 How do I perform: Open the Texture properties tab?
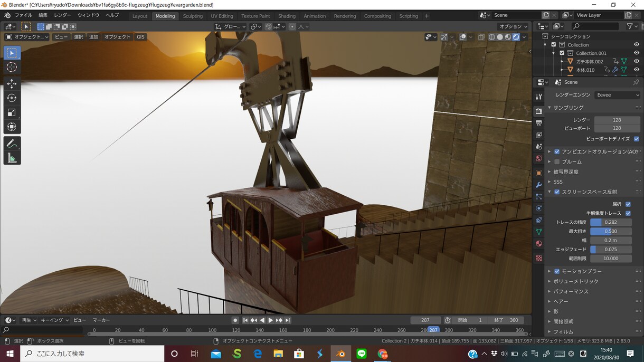click(x=538, y=259)
